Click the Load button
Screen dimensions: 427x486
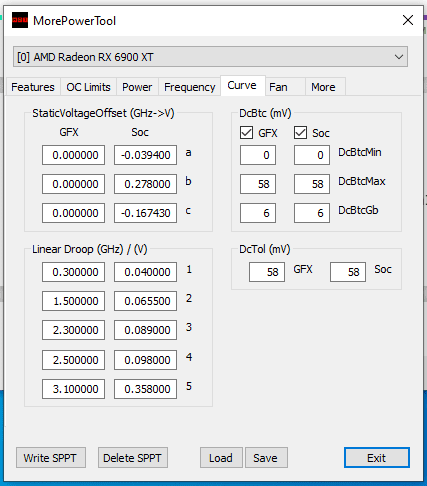(221, 458)
